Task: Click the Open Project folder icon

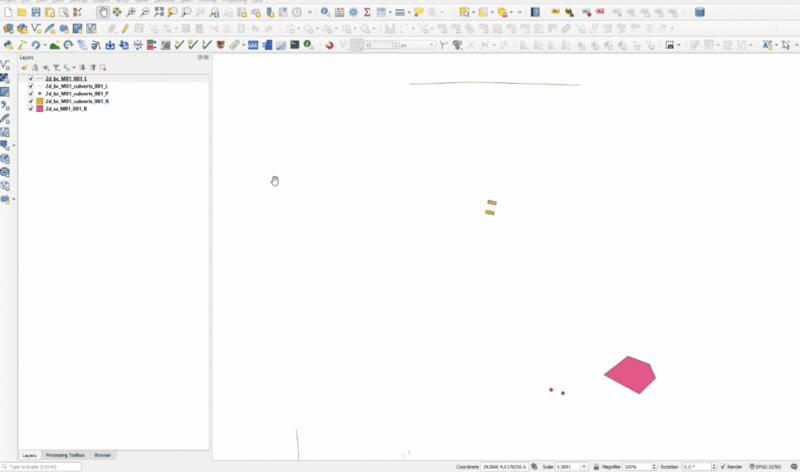Action: [22, 12]
